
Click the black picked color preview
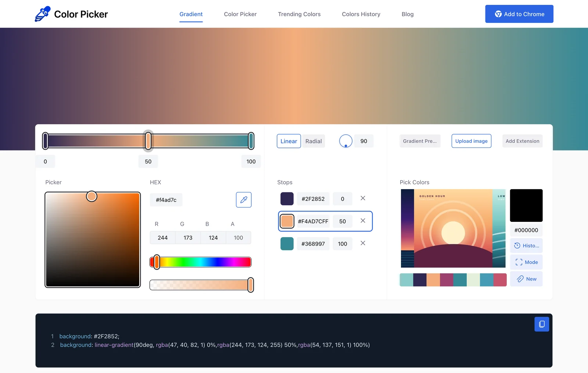tap(526, 206)
